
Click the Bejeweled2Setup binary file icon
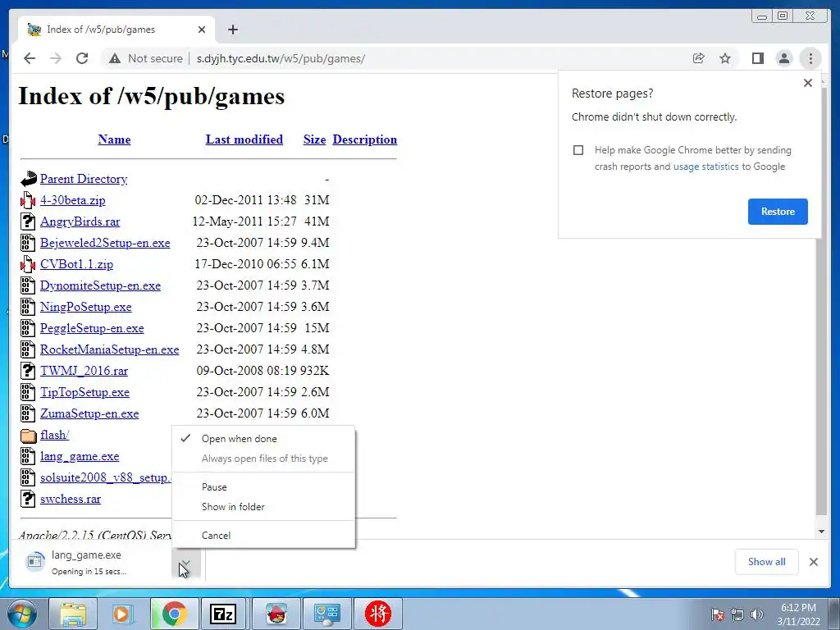[28, 243]
